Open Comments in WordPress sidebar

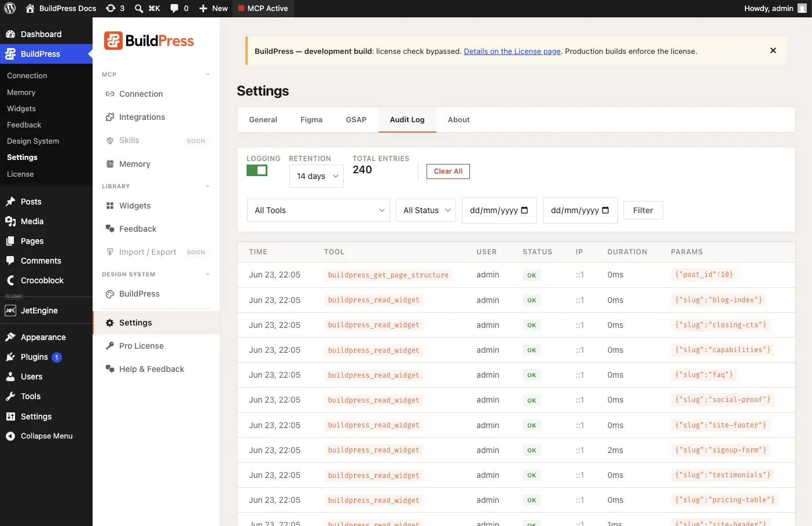point(46,261)
